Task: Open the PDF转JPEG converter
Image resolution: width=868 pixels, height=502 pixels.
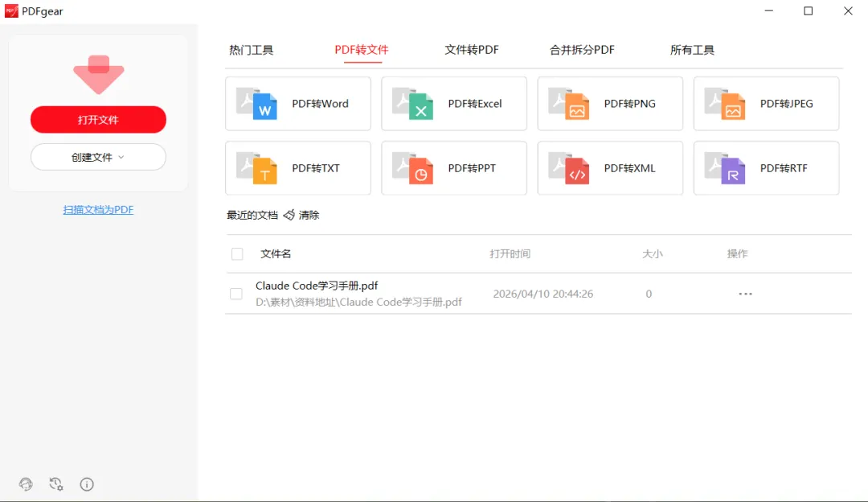Action: [x=766, y=104]
